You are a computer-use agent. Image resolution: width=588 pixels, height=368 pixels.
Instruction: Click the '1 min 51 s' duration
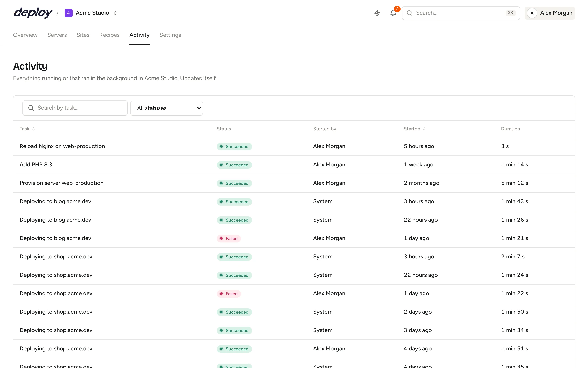(515, 349)
